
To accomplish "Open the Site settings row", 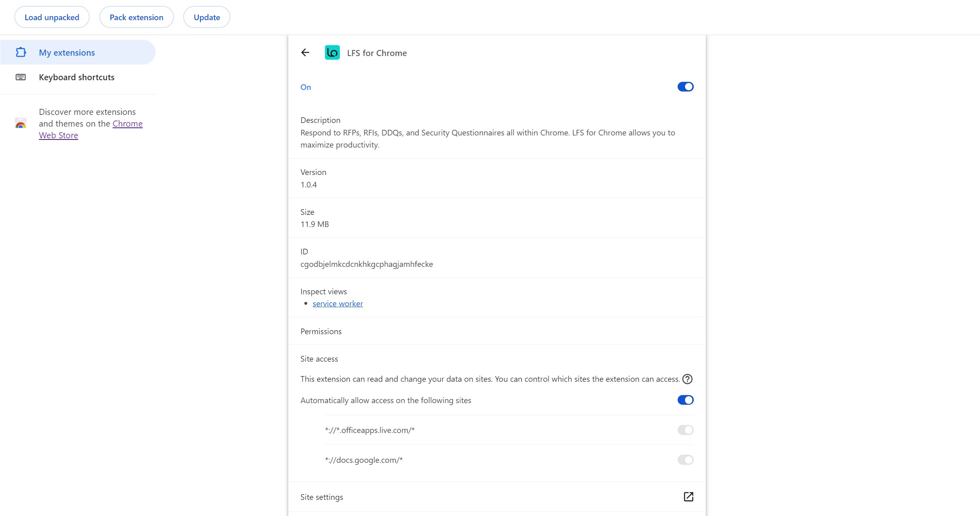I will 497,497.
